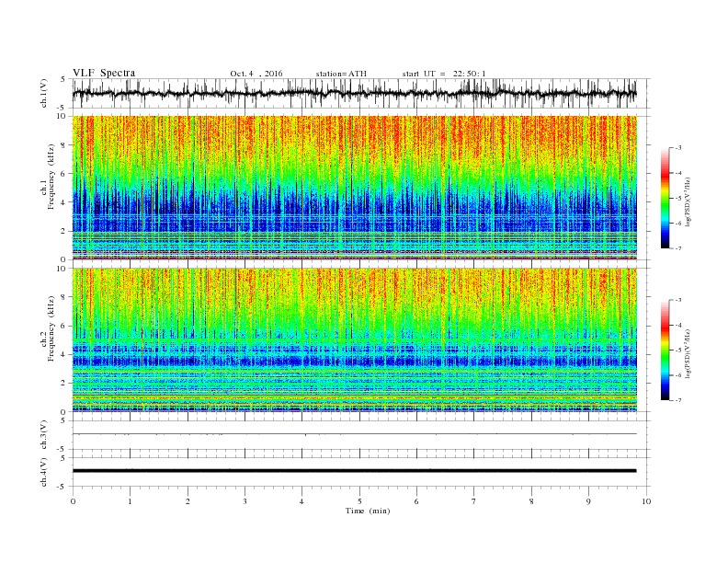Click the "6" kHz tick on ch.2 spectrogram
This screenshot has width=728, height=563.
click(63, 326)
